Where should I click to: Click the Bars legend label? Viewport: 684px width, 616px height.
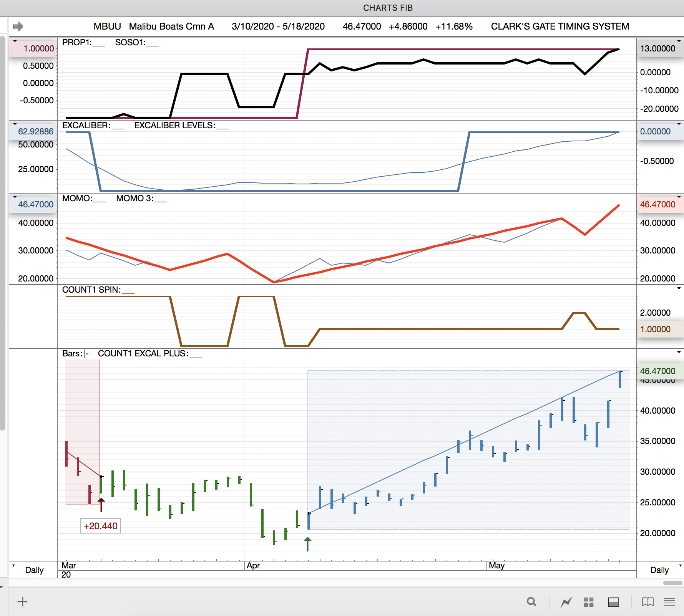pyautogui.click(x=72, y=353)
